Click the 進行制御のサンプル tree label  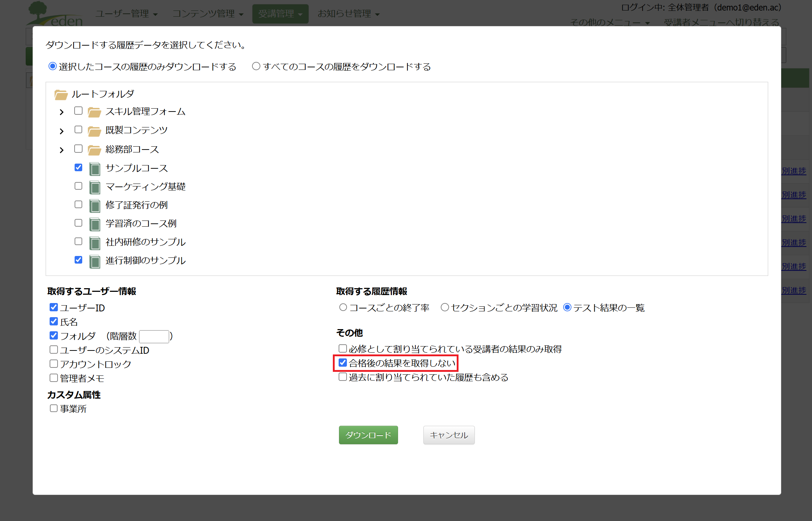[146, 261]
